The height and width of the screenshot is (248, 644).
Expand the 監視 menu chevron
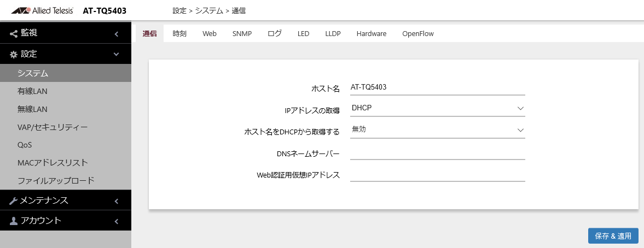click(x=117, y=34)
